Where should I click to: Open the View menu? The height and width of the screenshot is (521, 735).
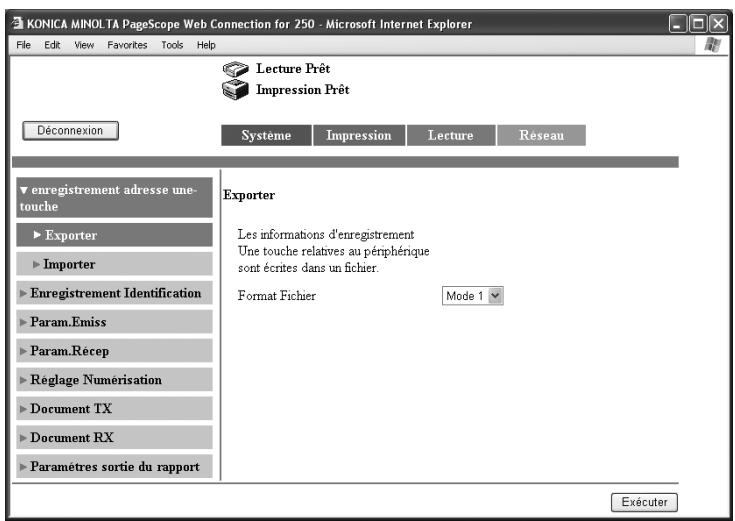[84, 45]
